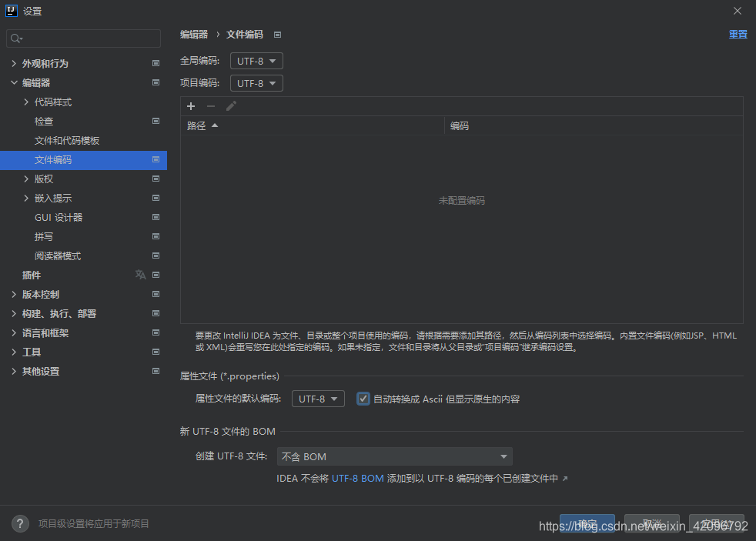Click the IntelliJ IDEA logo in title bar
756x541 pixels.
point(11,11)
